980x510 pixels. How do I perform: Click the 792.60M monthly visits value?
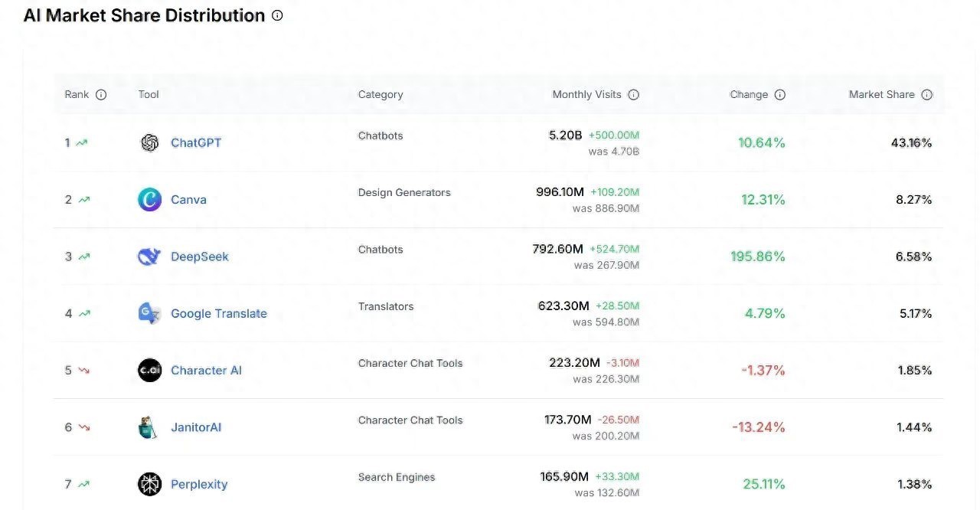pos(558,249)
